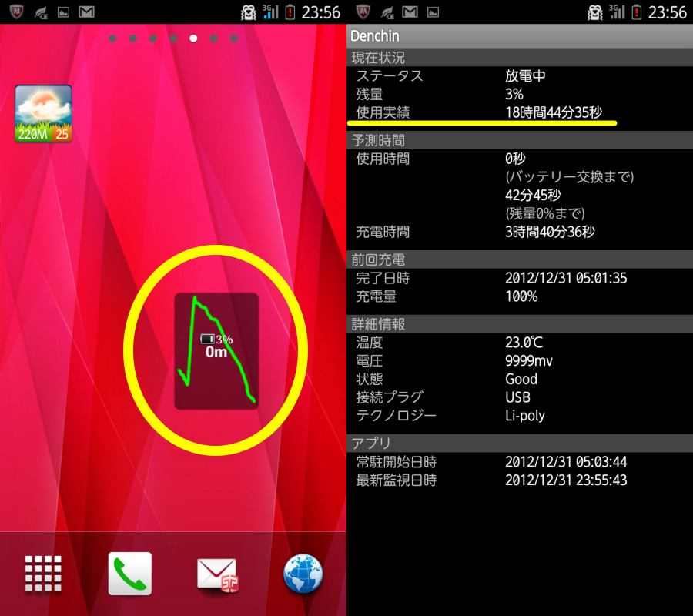Open the weather widget showing 220M 25

43,113
